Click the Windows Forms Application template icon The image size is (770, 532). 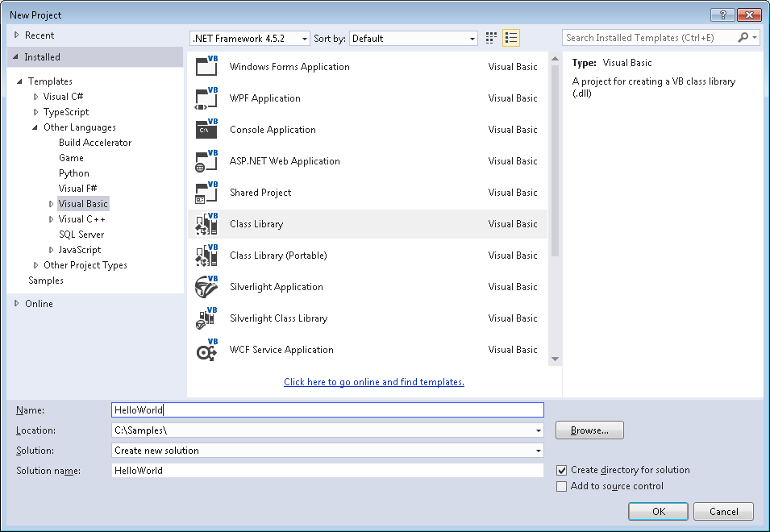[206, 67]
